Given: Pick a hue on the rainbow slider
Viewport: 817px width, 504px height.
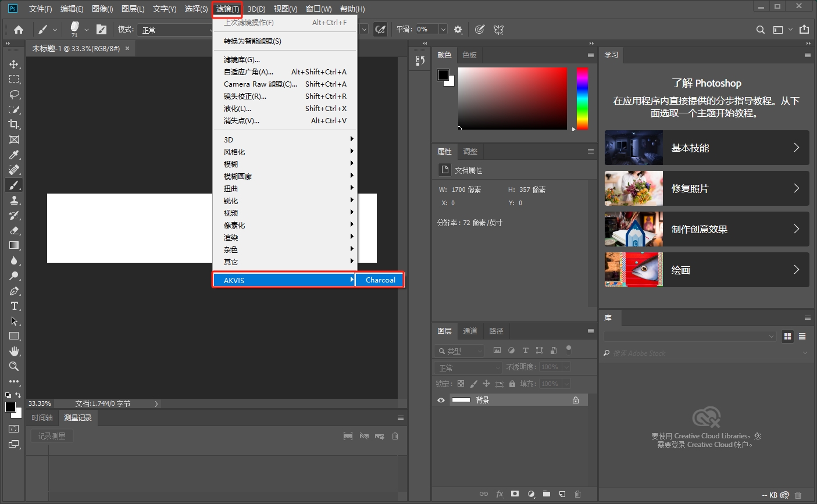Looking at the screenshot, I should [582, 98].
